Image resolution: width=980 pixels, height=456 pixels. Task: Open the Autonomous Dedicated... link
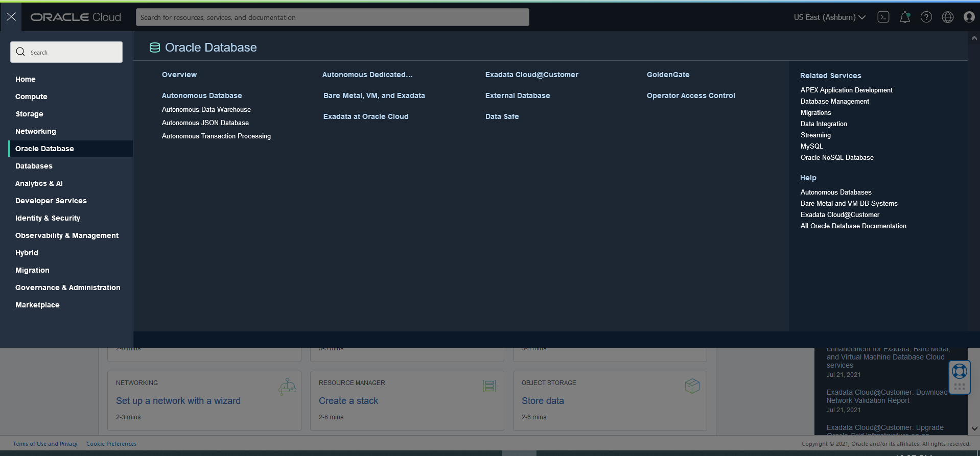click(367, 75)
